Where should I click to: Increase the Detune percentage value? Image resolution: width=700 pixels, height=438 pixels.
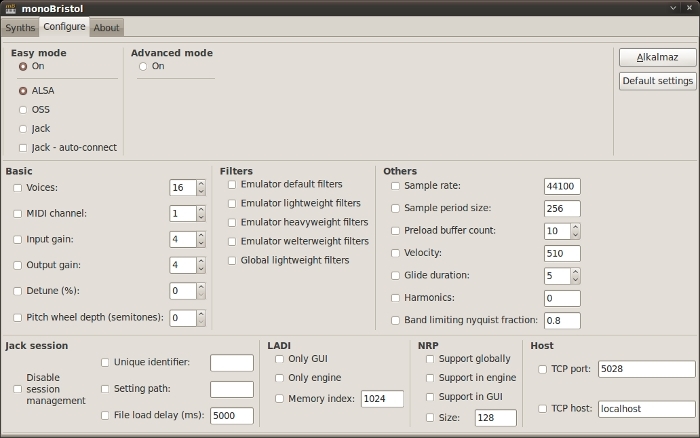coord(201,287)
